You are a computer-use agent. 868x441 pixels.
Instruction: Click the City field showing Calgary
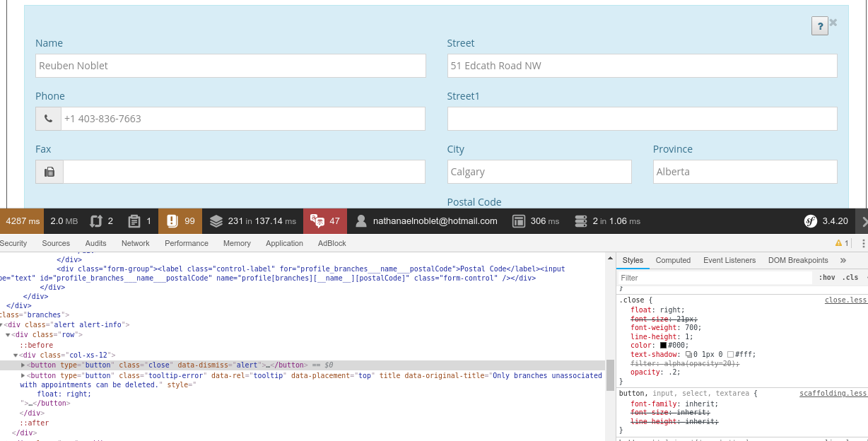[539, 172]
